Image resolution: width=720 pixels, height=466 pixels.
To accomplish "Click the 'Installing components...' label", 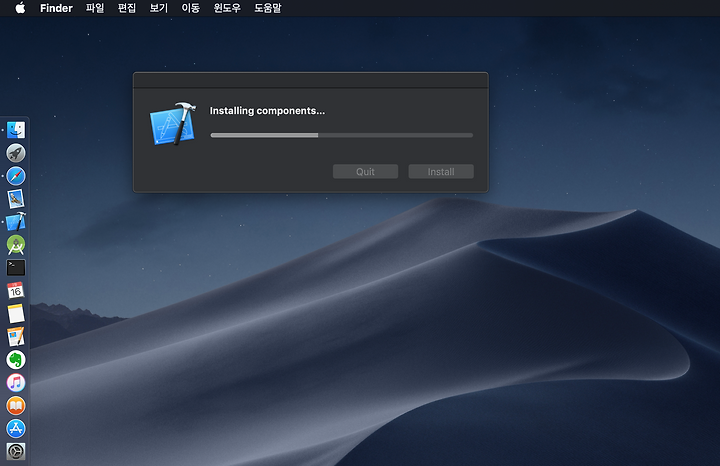I will click(267, 111).
